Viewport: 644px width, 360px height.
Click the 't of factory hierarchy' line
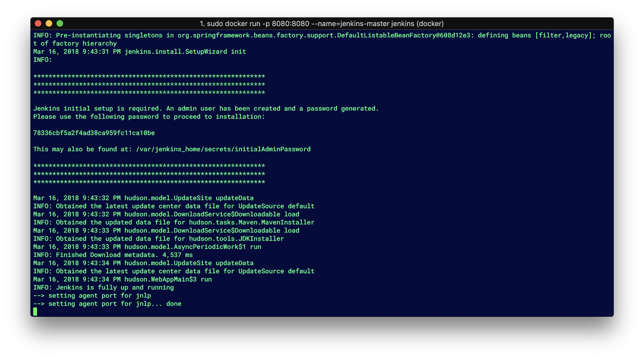75,43
